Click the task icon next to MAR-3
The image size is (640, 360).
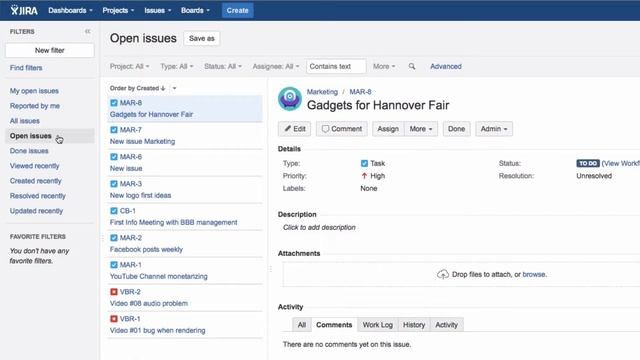tap(114, 184)
